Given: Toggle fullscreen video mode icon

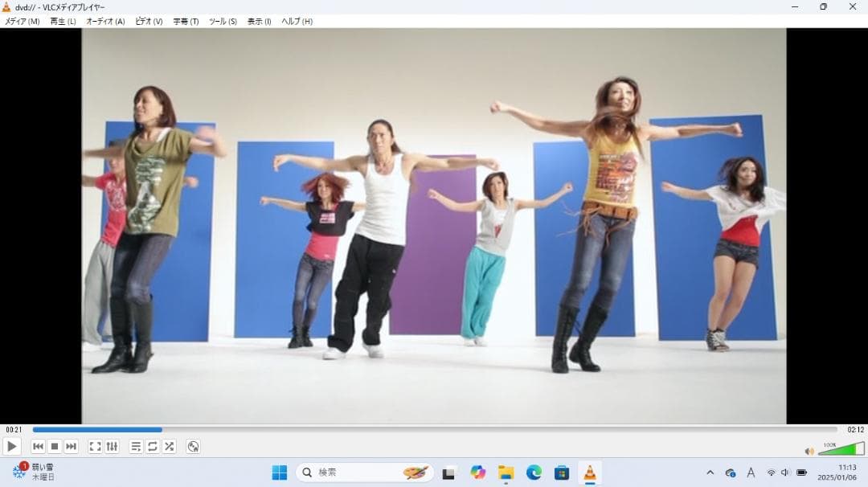Looking at the screenshot, I should tap(95, 446).
